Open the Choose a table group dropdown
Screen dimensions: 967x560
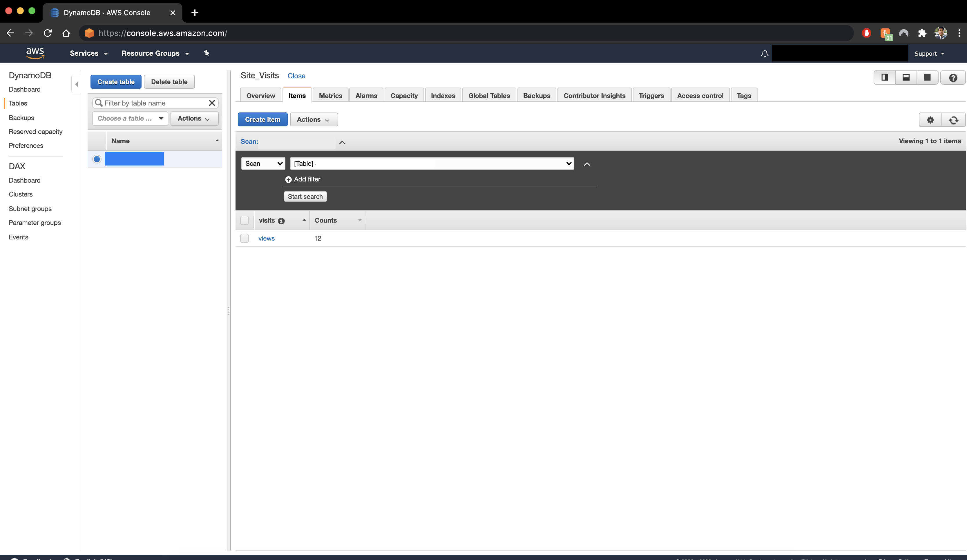[x=130, y=119]
